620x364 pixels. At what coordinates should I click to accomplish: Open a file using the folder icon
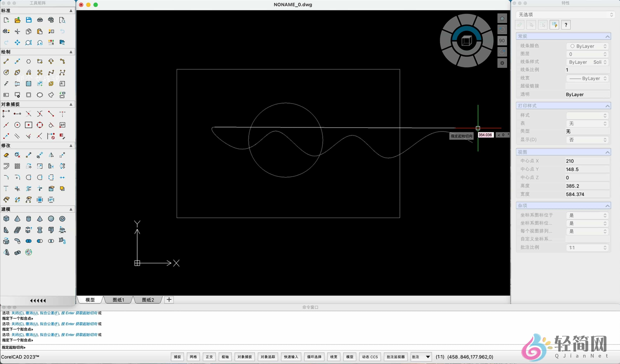pos(17,20)
